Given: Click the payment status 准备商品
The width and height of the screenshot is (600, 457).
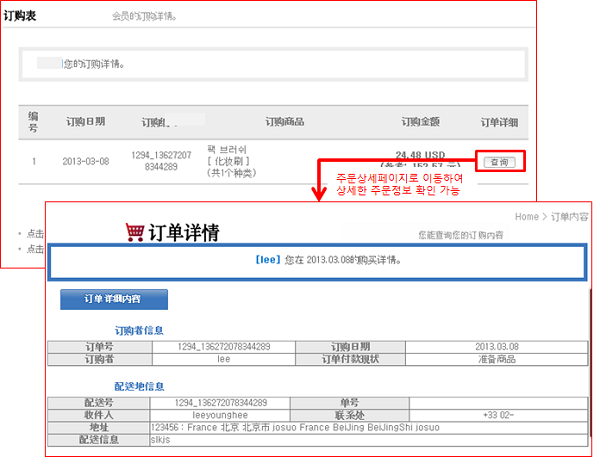Looking at the screenshot, I should click(x=497, y=359).
